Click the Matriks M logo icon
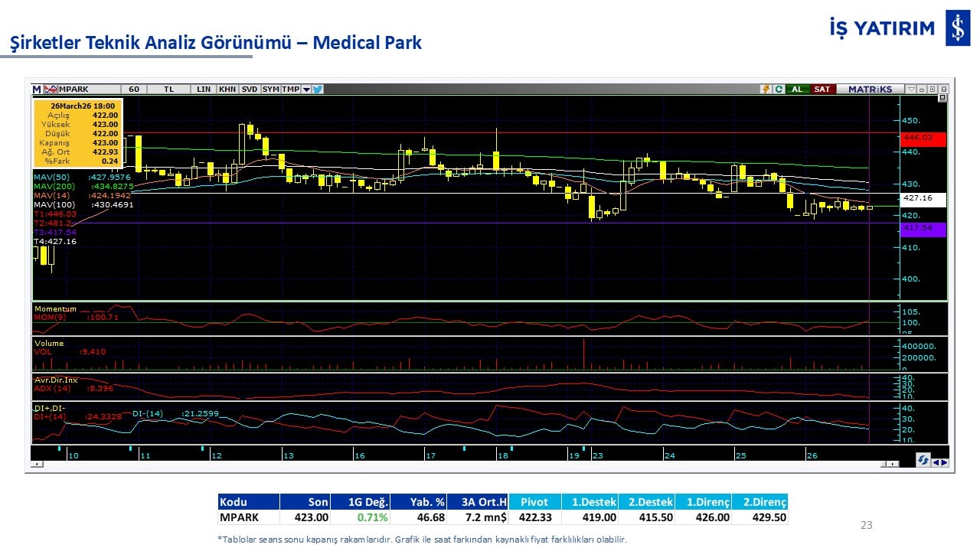 point(37,90)
